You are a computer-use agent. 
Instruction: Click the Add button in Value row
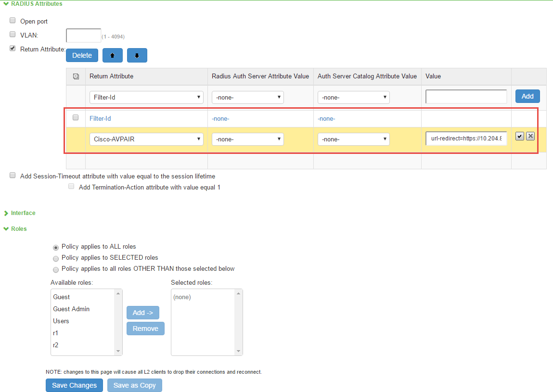[x=527, y=96]
